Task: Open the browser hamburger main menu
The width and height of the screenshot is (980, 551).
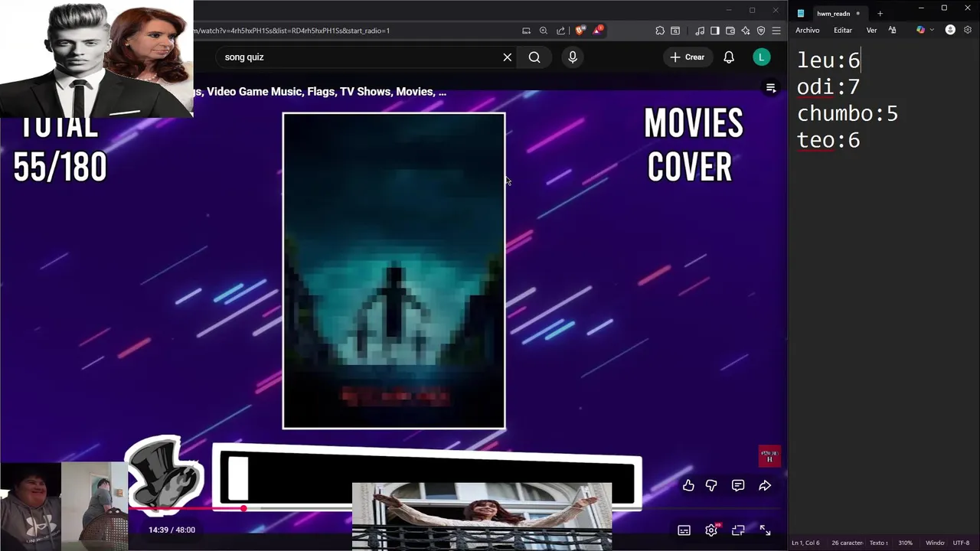Action: [x=776, y=31]
